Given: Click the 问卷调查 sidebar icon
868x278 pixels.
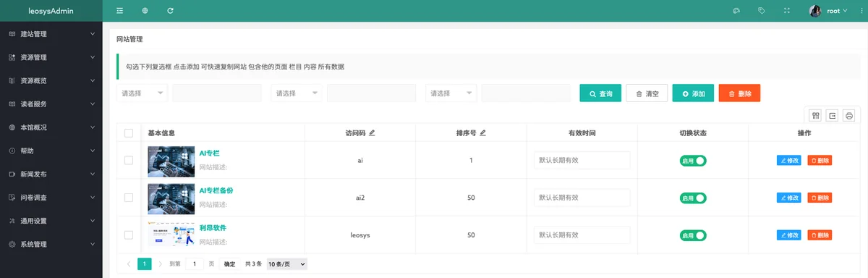Looking at the screenshot, I should click(x=12, y=197).
